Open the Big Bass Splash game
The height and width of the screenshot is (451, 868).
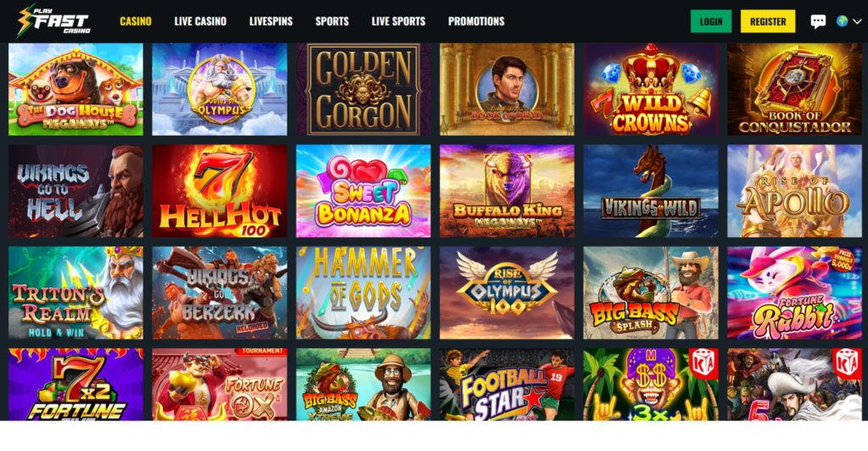click(650, 292)
